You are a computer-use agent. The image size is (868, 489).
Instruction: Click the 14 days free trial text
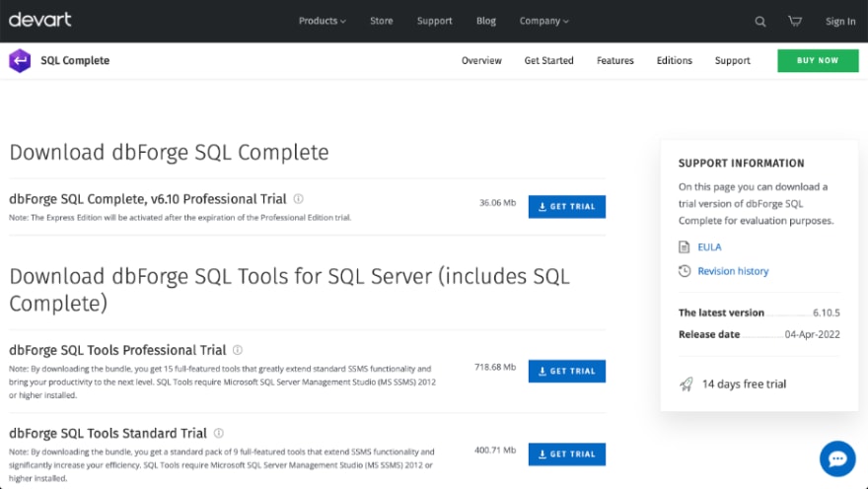point(744,384)
